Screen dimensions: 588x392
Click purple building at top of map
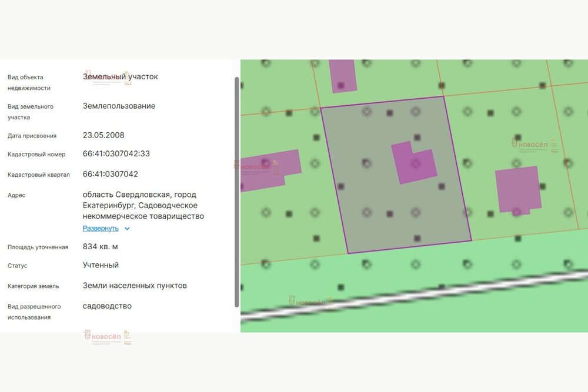[343, 75]
